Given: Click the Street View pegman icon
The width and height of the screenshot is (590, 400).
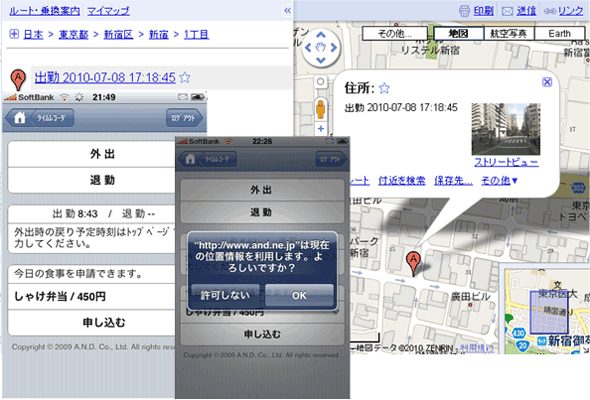Looking at the screenshot, I should (x=321, y=109).
